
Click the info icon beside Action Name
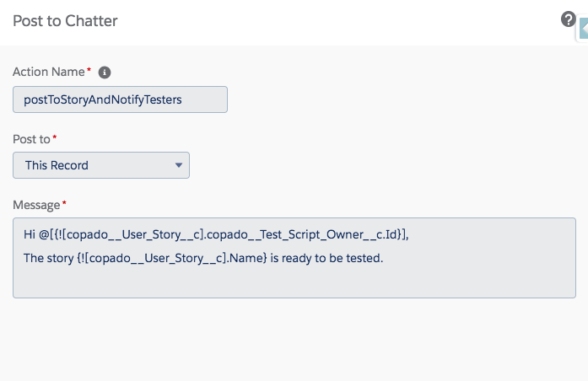tap(105, 72)
